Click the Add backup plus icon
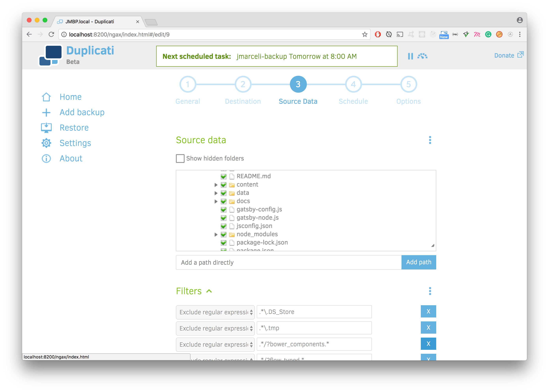Screen dimensions: 549x392 (46, 112)
